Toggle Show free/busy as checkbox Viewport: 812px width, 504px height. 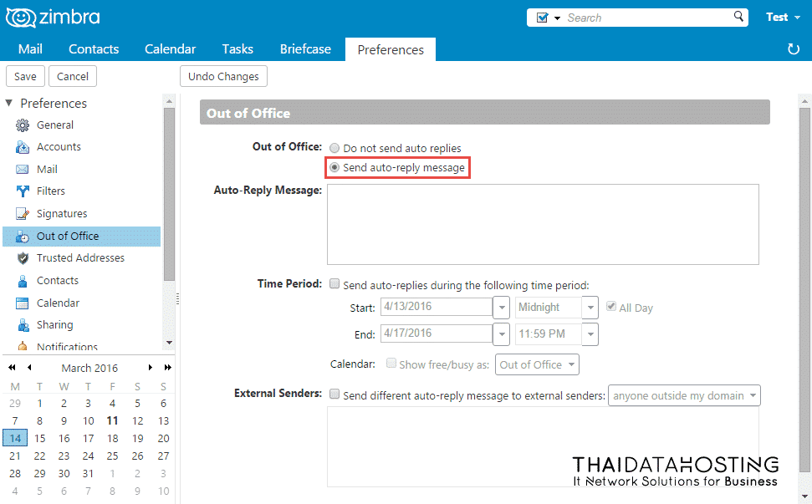click(391, 364)
